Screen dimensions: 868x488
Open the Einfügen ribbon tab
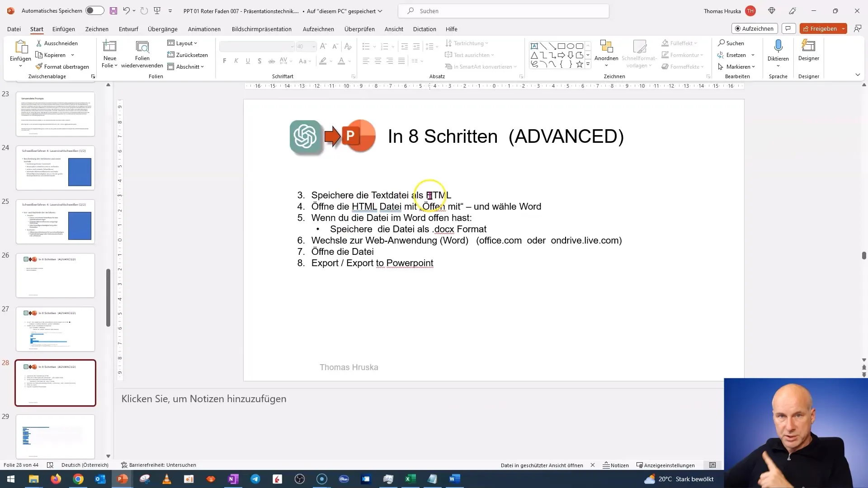click(x=64, y=28)
